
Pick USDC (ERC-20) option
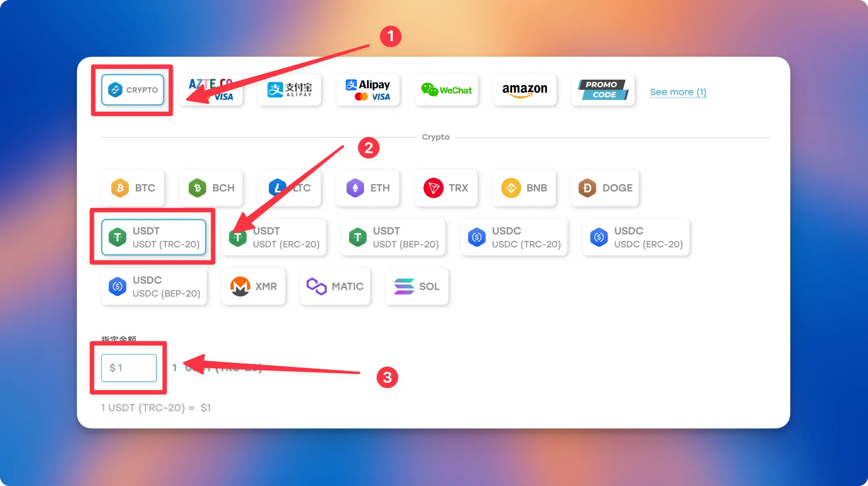coord(636,237)
